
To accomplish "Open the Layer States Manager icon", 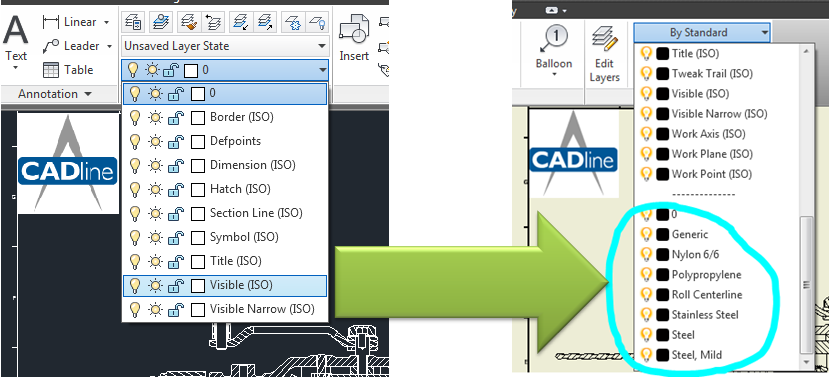I will pyautogui.click(x=133, y=22).
